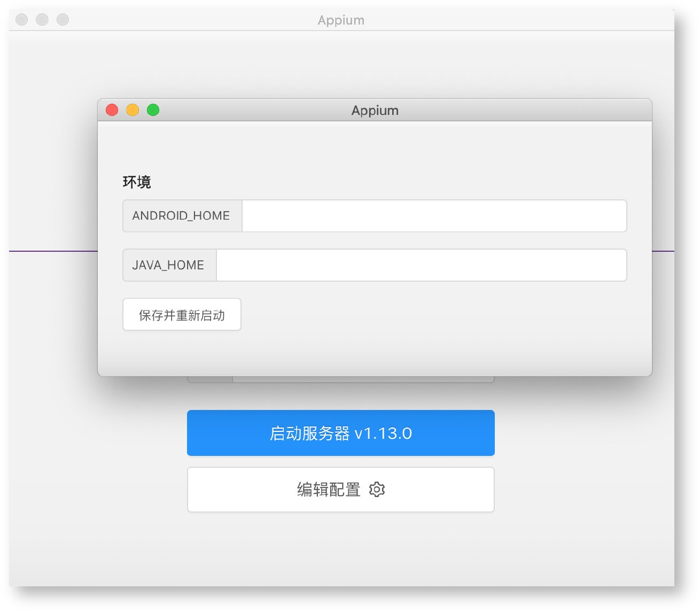
Task: Click the JAVA_HOME label
Action: click(x=168, y=265)
